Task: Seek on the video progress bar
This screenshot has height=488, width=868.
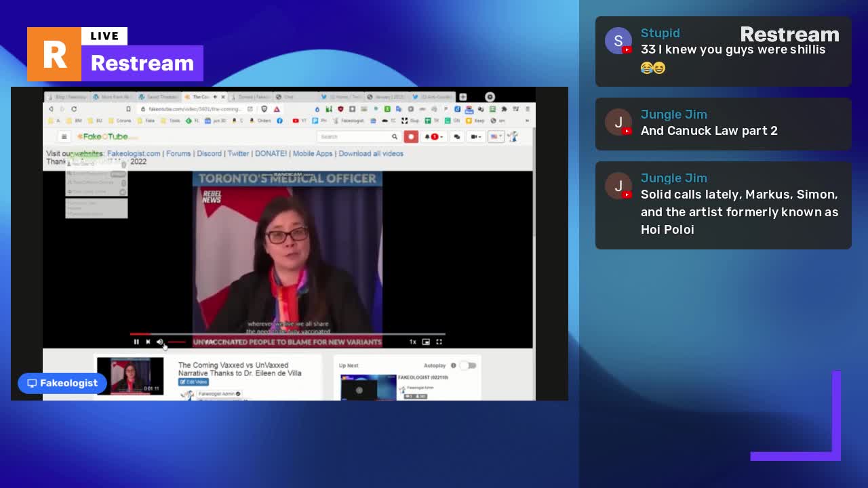Action: coord(288,334)
